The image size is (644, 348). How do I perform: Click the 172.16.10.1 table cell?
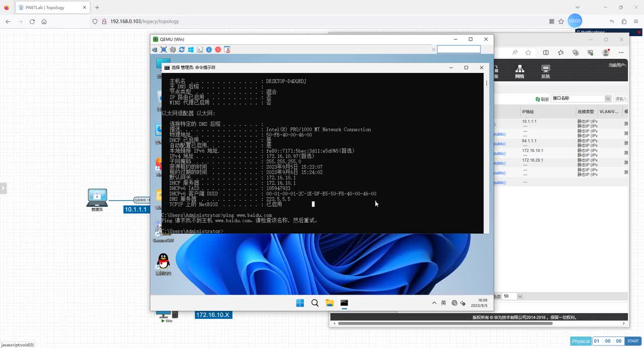[x=532, y=150]
